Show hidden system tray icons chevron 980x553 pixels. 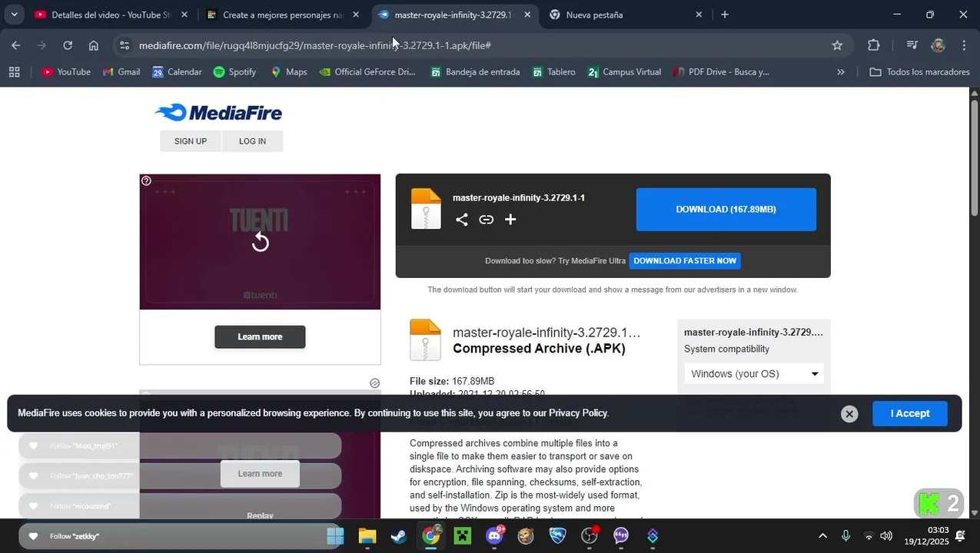(822, 536)
